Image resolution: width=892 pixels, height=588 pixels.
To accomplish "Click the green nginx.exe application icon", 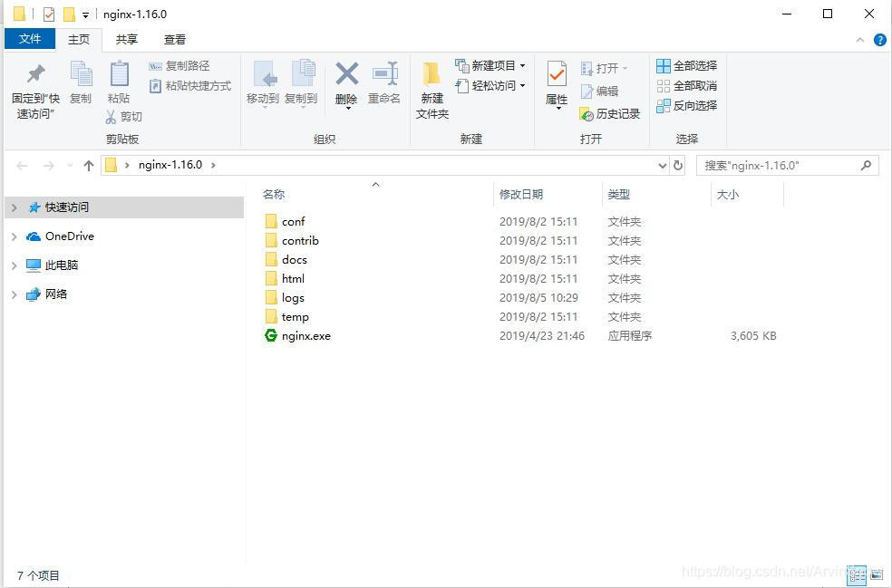I will (271, 335).
